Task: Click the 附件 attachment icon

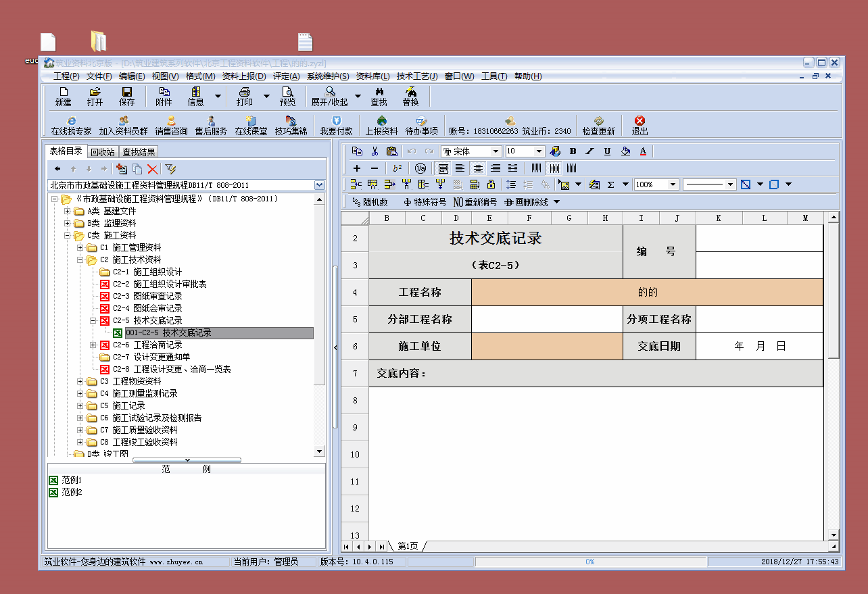Action: click(164, 96)
